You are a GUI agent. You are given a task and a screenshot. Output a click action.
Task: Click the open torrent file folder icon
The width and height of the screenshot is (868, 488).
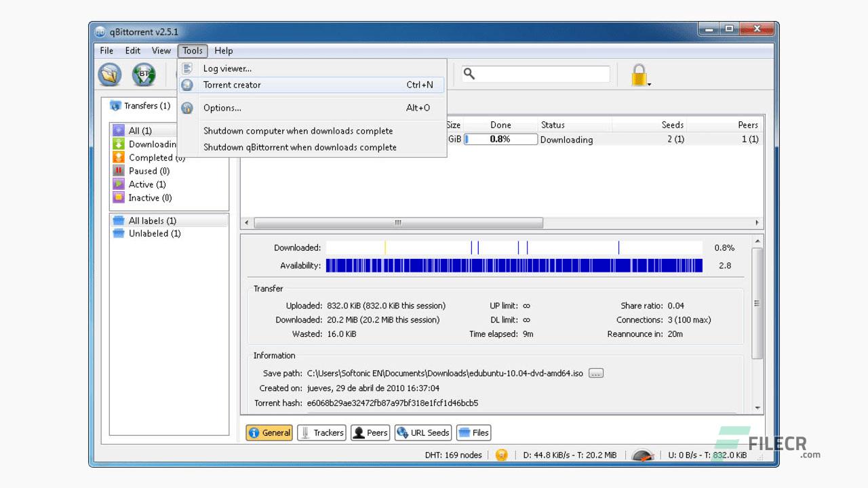(x=110, y=75)
